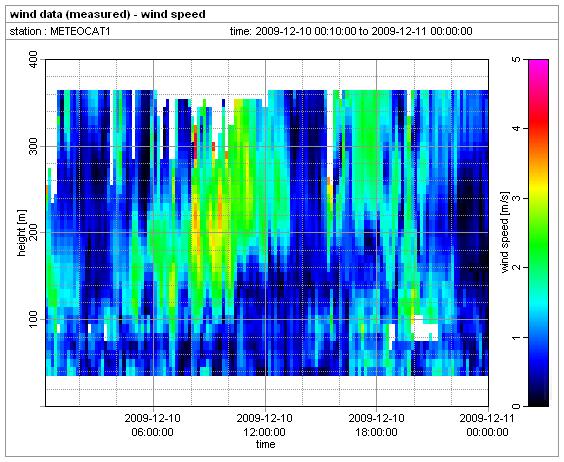
Task: Click the x-axis label '2009-12-11 00:00:00'
Action: coord(487,425)
